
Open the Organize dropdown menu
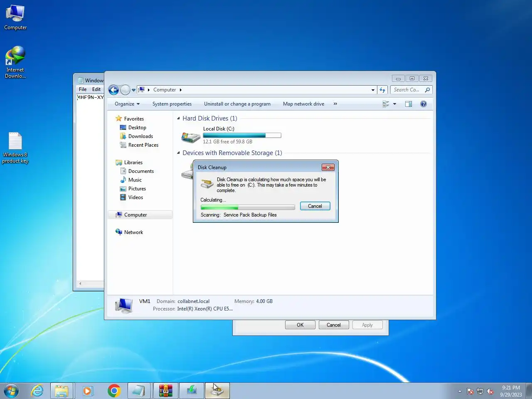(x=127, y=104)
